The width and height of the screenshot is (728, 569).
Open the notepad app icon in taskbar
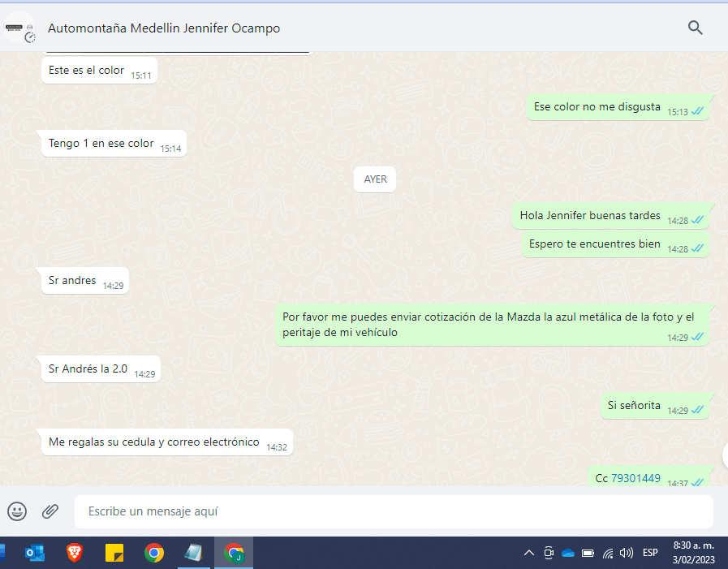(x=194, y=553)
